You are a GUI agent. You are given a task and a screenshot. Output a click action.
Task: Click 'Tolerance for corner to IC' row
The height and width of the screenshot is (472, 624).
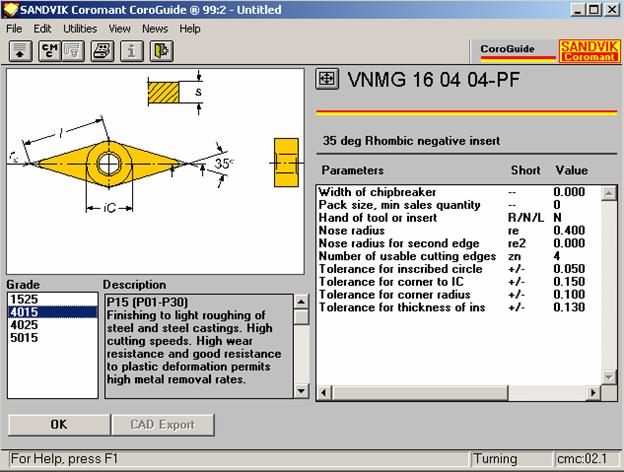pos(458,281)
